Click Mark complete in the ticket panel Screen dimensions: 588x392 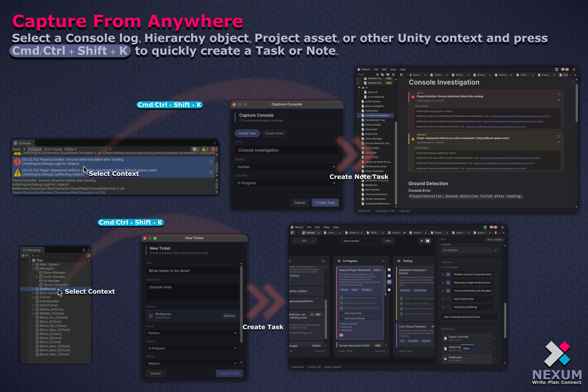495,240
